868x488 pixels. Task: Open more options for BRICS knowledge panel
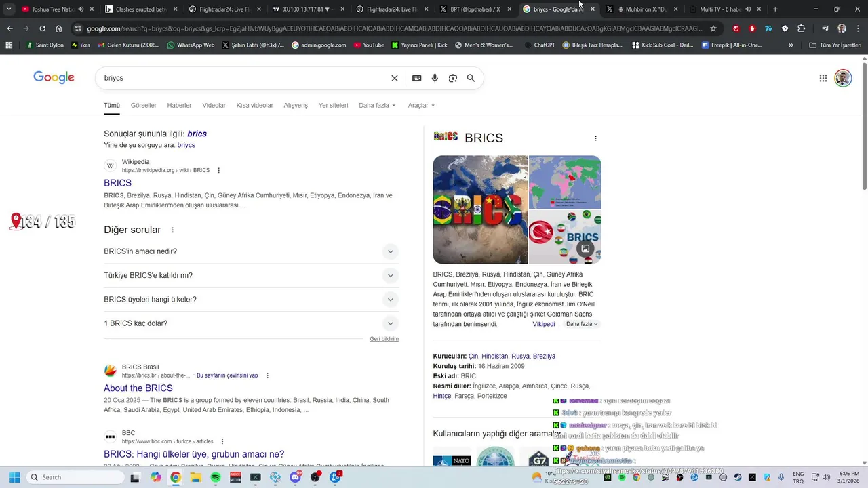(595, 138)
